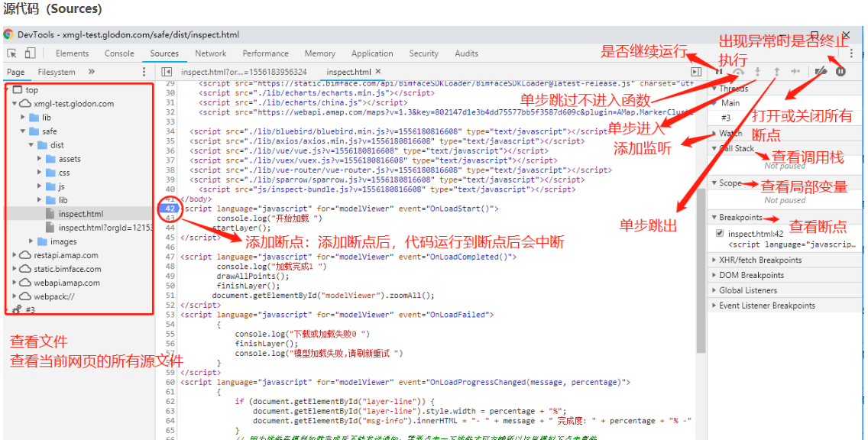Viewport: 868px width, 440px height.
Task: Click the console.log("加载完成1 ") code line
Action: point(272,266)
